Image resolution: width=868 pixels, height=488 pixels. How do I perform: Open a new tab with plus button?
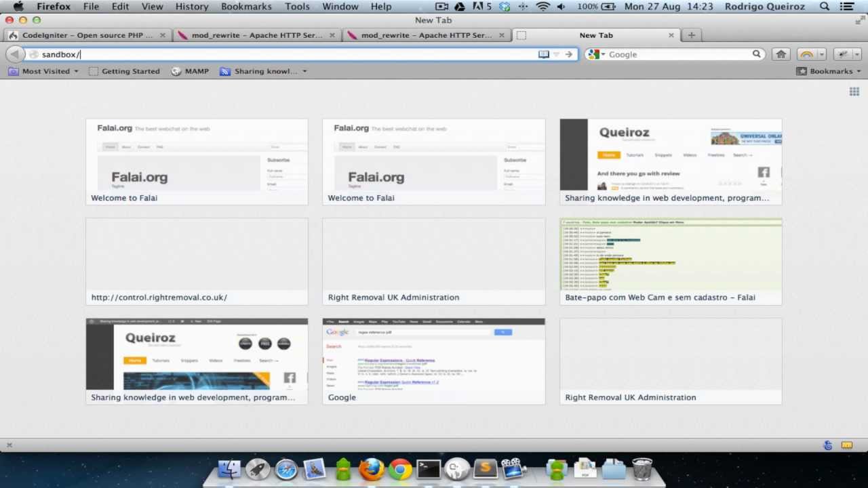[x=691, y=35]
